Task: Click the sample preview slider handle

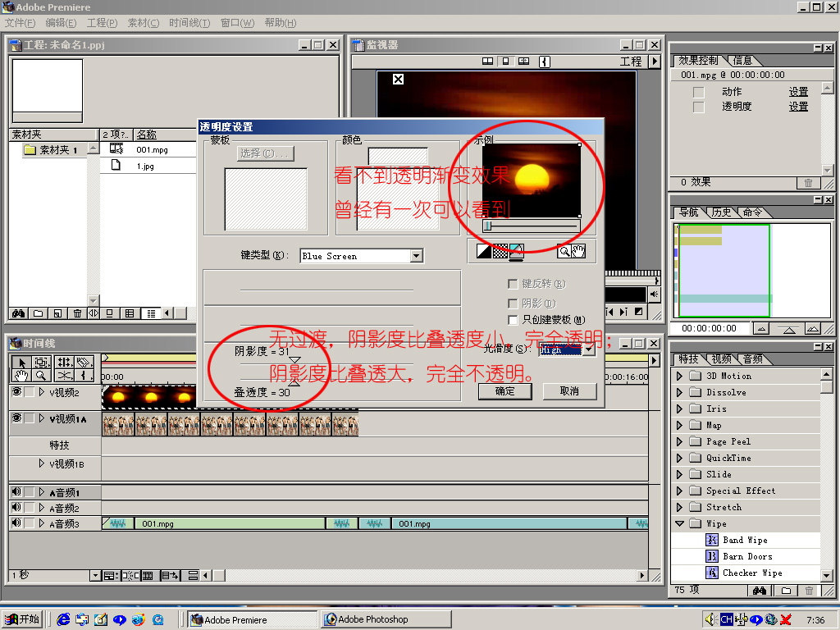Action: (487, 226)
